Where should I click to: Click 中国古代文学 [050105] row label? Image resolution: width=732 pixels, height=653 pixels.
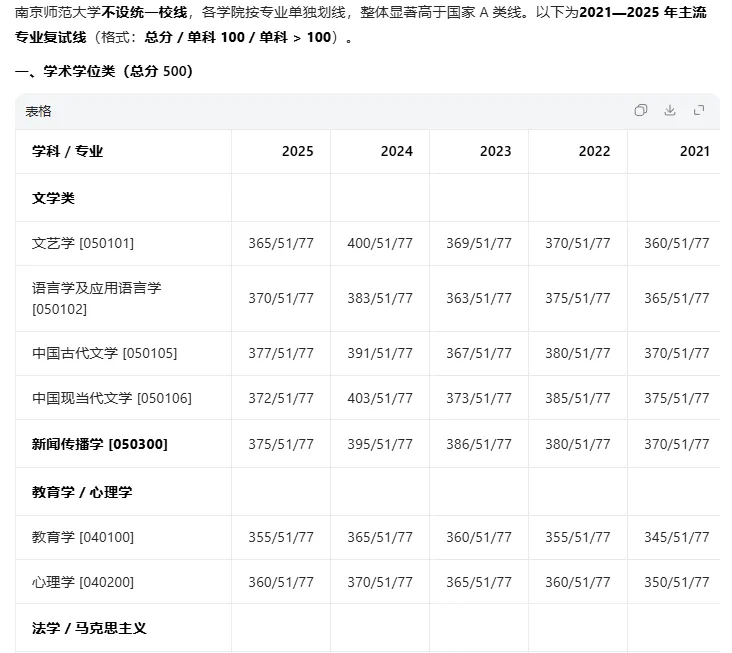coord(105,353)
